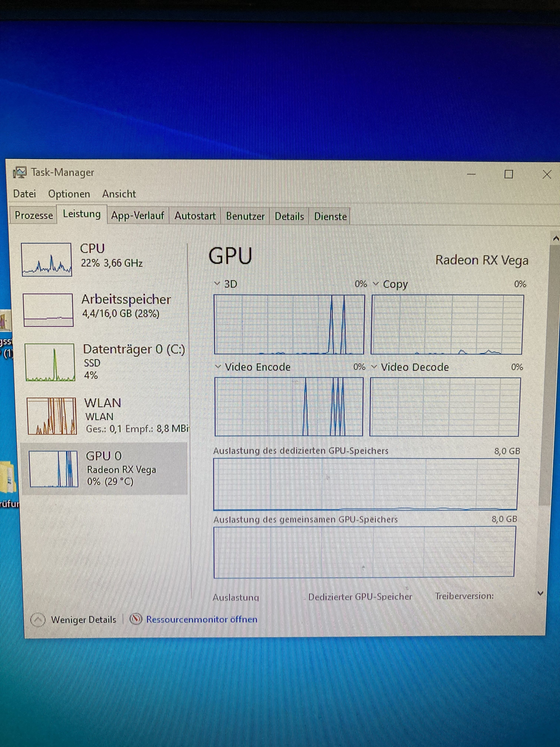Open the Optionen menu
The width and height of the screenshot is (560, 747).
(x=69, y=194)
